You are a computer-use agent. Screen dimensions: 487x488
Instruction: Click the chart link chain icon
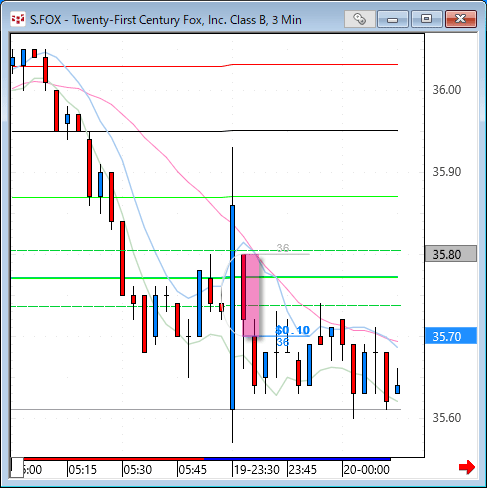(360, 19)
